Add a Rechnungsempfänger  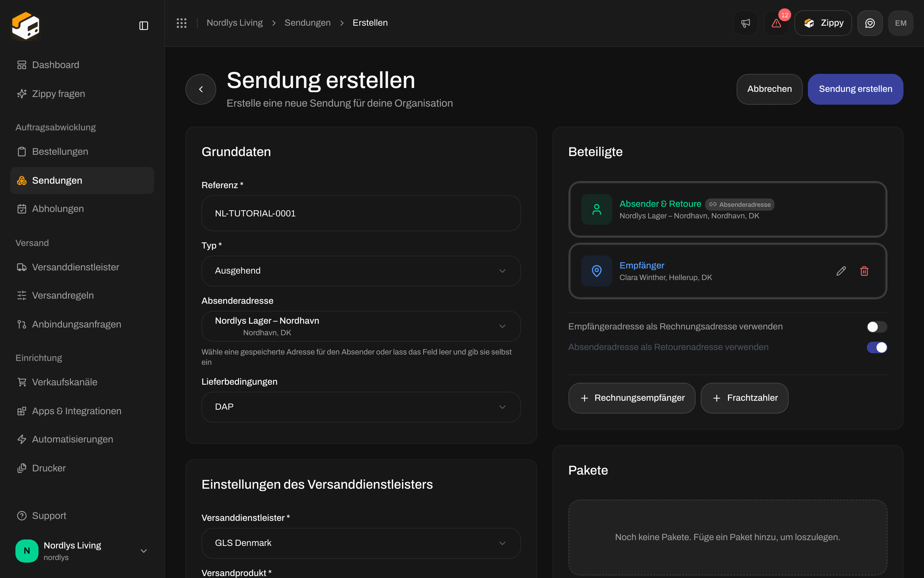point(632,398)
